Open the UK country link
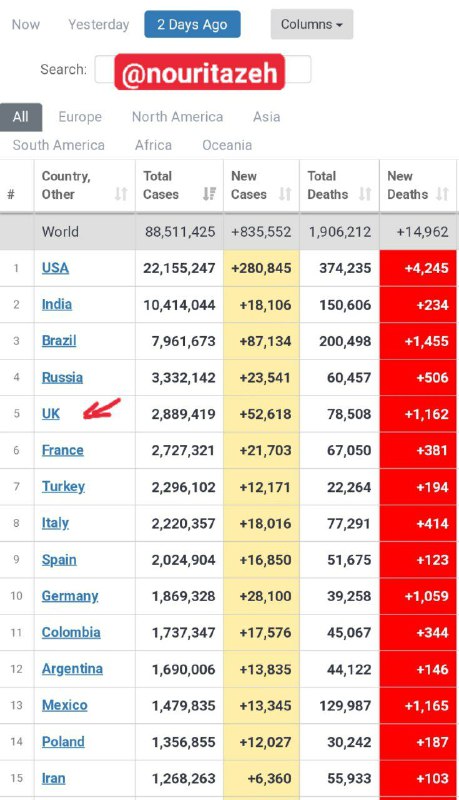Screen dimensions: 459x800 50,414
